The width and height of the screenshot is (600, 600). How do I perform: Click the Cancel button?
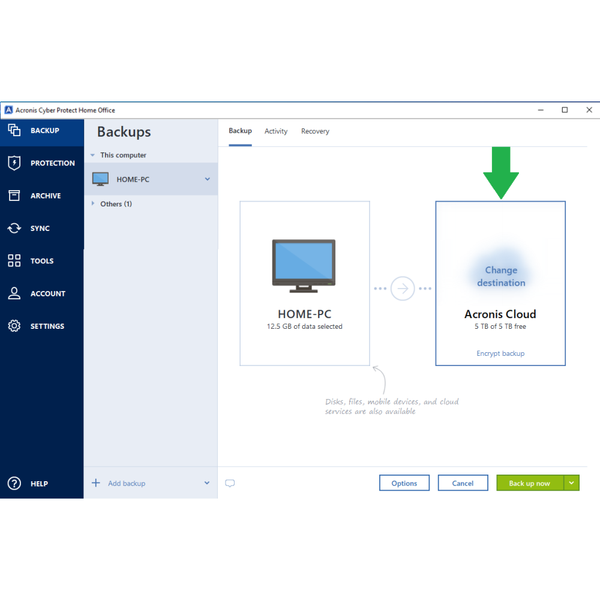click(463, 483)
